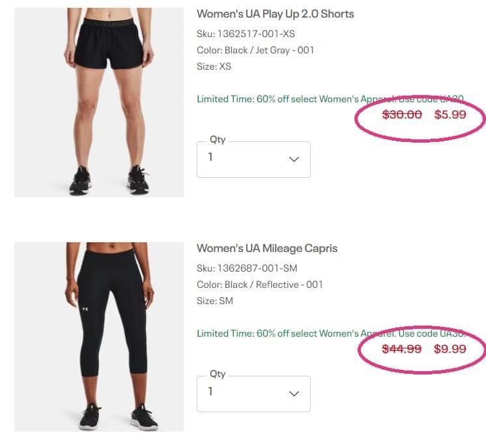
Task: Click the crossed-out $44.99 price
Action: [x=402, y=349]
